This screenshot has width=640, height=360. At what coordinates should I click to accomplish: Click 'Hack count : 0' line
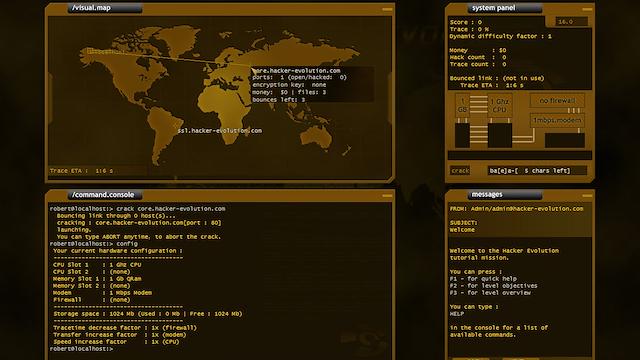coord(478,58)
